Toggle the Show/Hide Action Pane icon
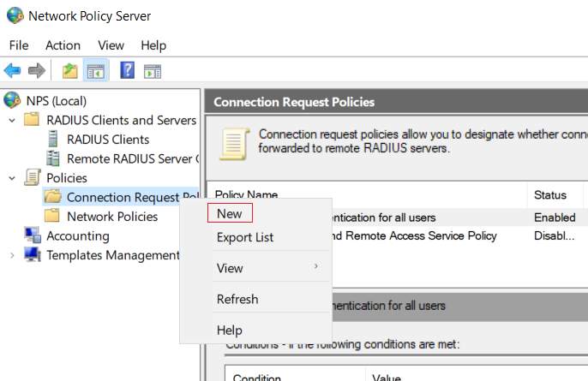 point(153,71)
